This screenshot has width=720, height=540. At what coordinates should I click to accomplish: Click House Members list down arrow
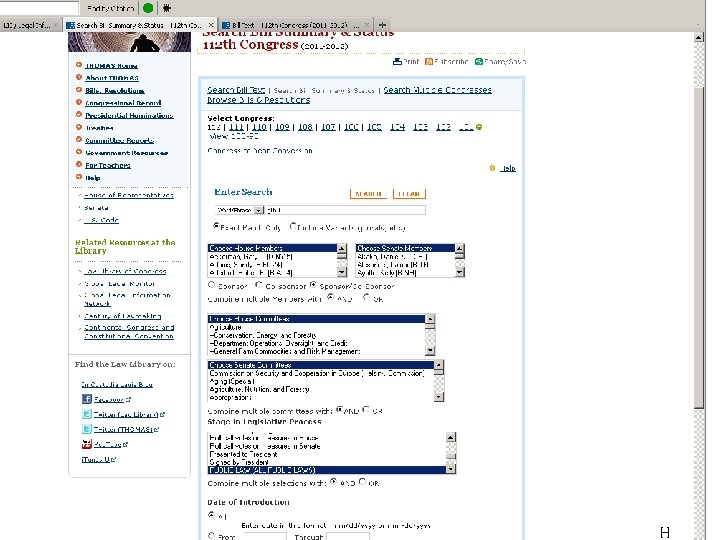(342, 272)
